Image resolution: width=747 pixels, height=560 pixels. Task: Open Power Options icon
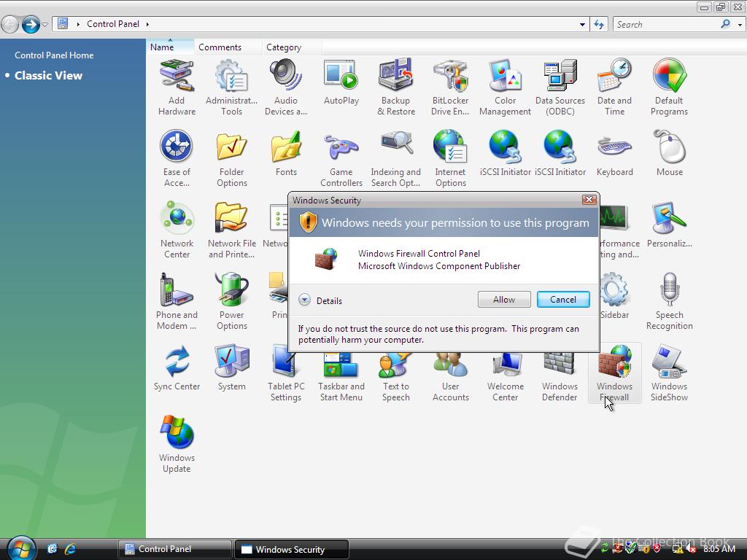pyautogui.click(x=231, y=301)
